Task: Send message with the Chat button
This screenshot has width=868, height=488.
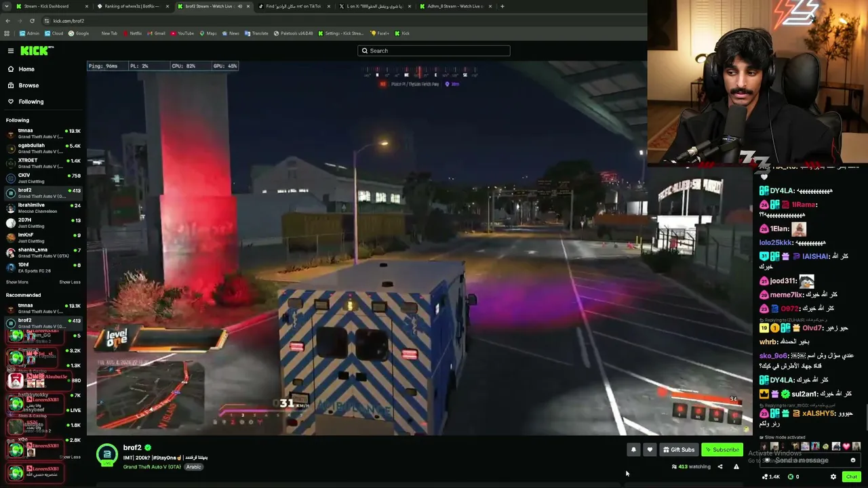Action: (851, 476)
